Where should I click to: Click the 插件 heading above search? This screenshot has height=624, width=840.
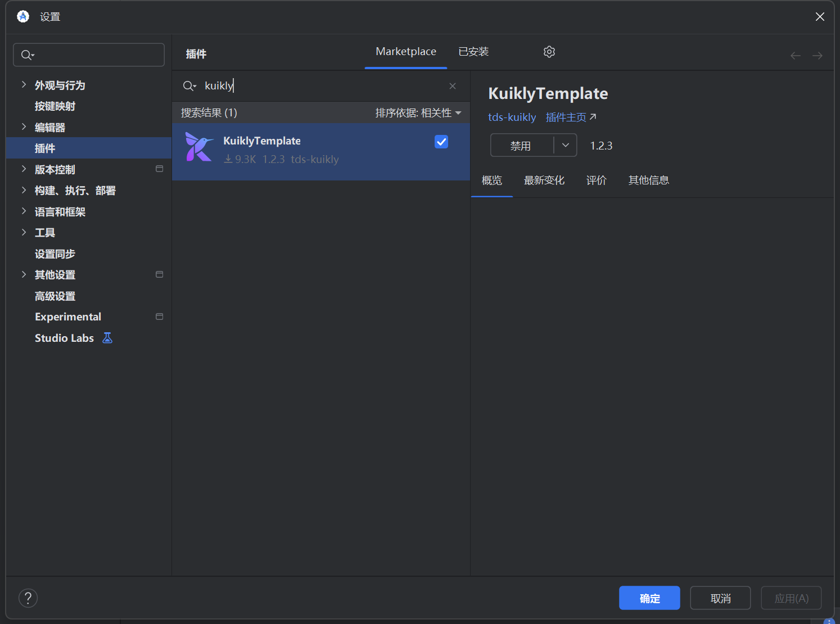(x=196, y=54)
